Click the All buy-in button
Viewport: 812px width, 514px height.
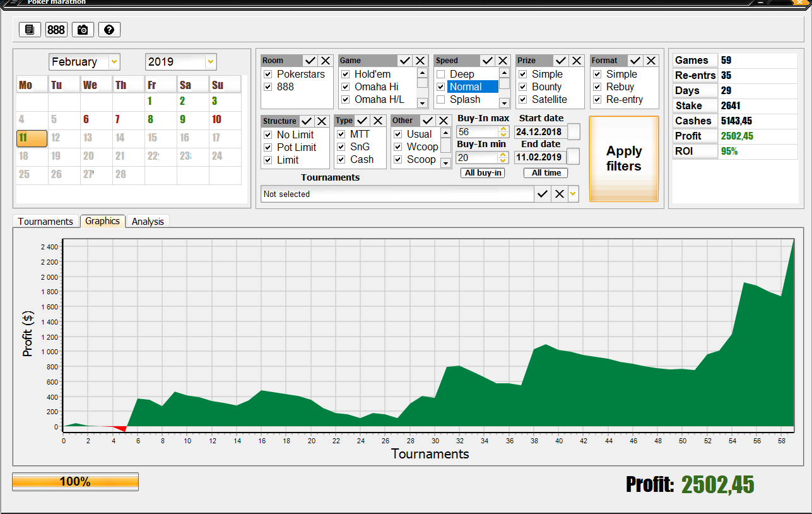click(482, 173)
